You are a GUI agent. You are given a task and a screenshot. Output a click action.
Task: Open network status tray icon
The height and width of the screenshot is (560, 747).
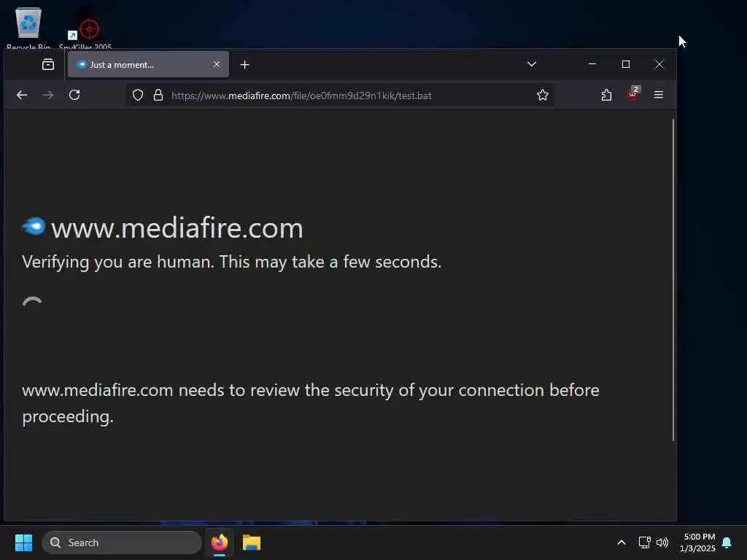[645, 542]
